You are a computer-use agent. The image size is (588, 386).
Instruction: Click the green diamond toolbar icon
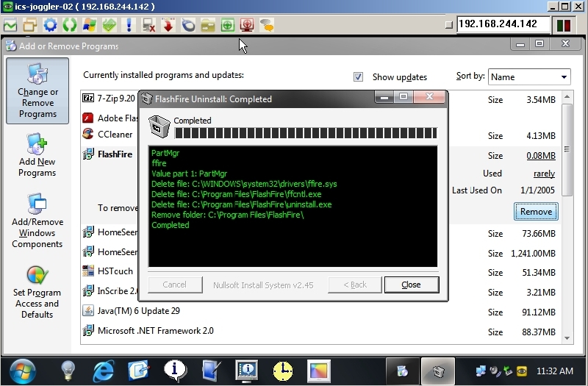pos(109,25)
